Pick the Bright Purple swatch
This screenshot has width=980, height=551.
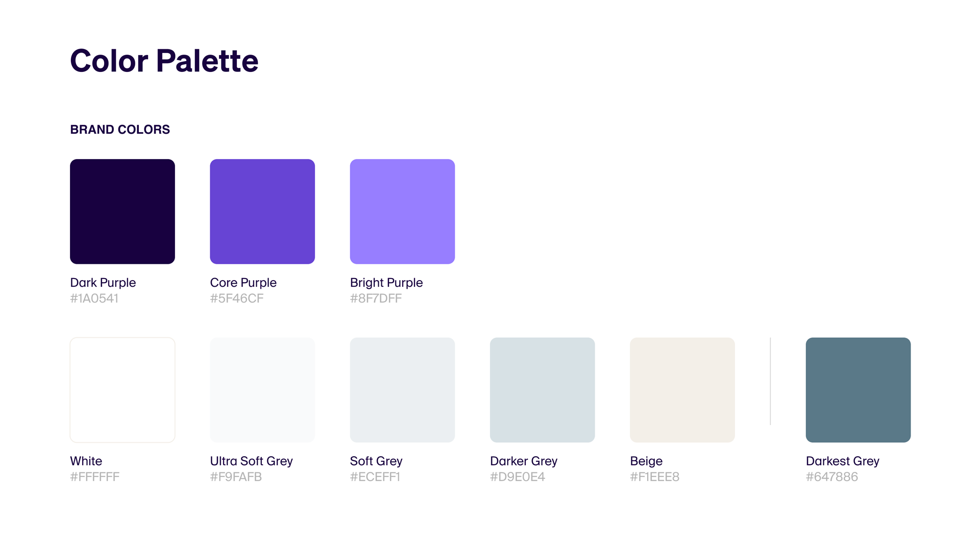pos(402,211)
